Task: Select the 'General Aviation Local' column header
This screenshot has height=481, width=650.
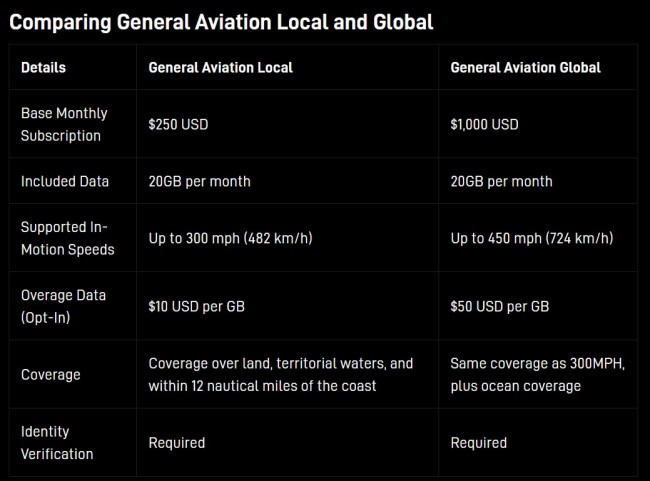Action: click(220, 68)
